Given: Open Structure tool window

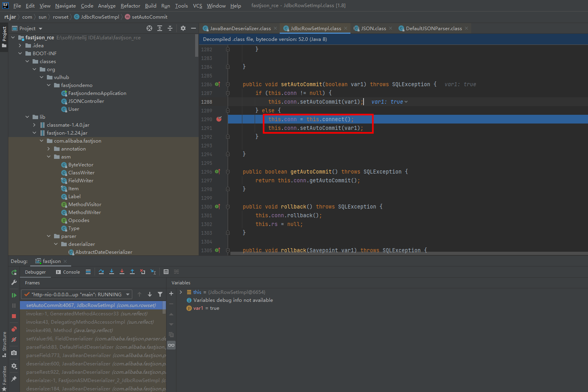Looking at the screenshot, I should (4, 344).
